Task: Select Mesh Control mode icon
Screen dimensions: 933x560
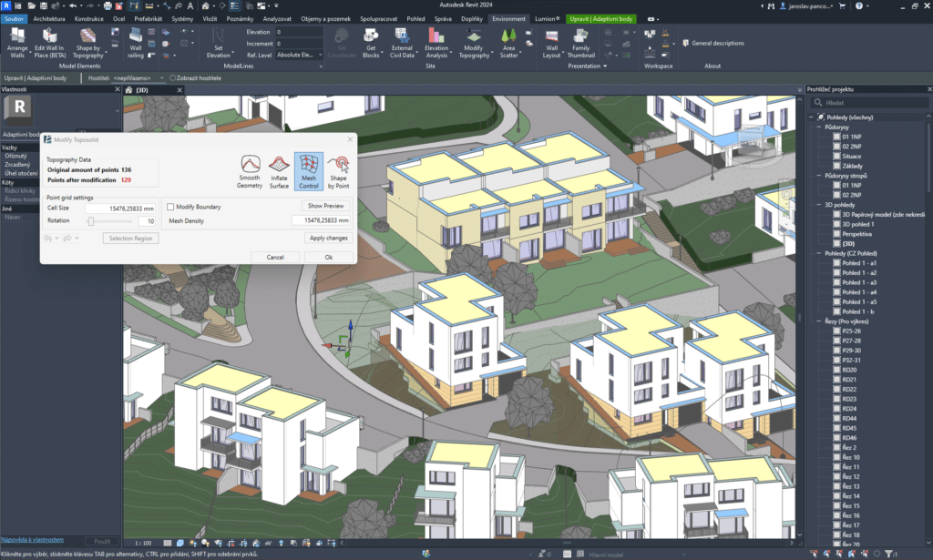Action: point(309,171)
